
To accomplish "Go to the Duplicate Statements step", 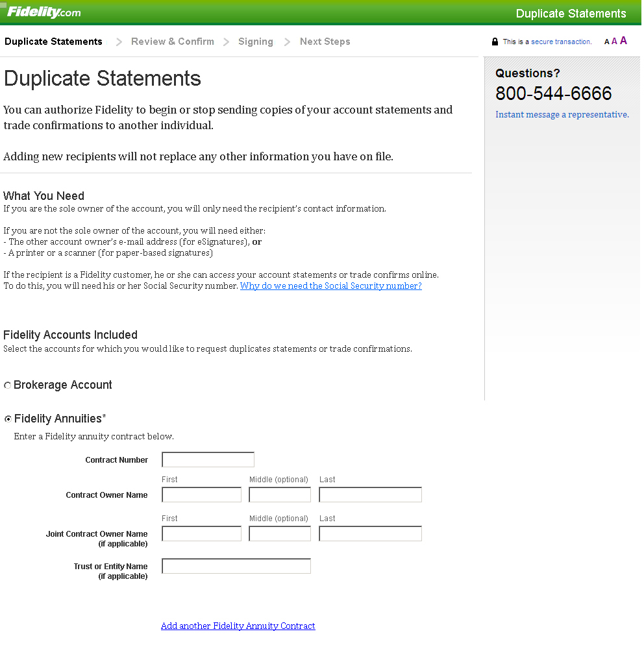I will pyautogui.click(x=53, y=42).
